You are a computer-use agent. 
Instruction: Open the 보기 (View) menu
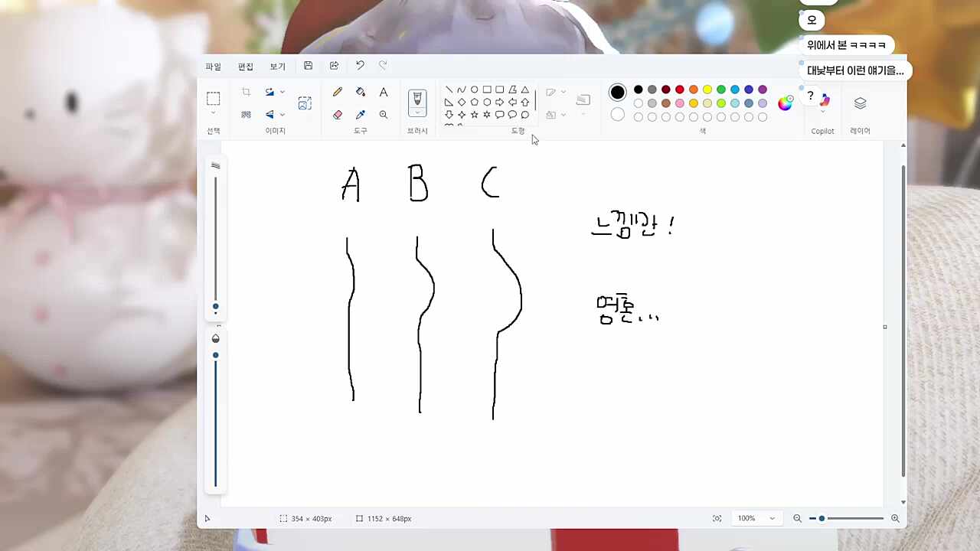[x=276, y=66]
